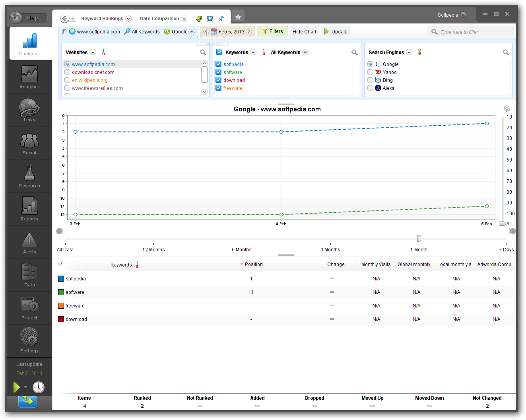Open the Keywords panel dropdown arrow
The image size is (526, 420).
tap(253, 52)
